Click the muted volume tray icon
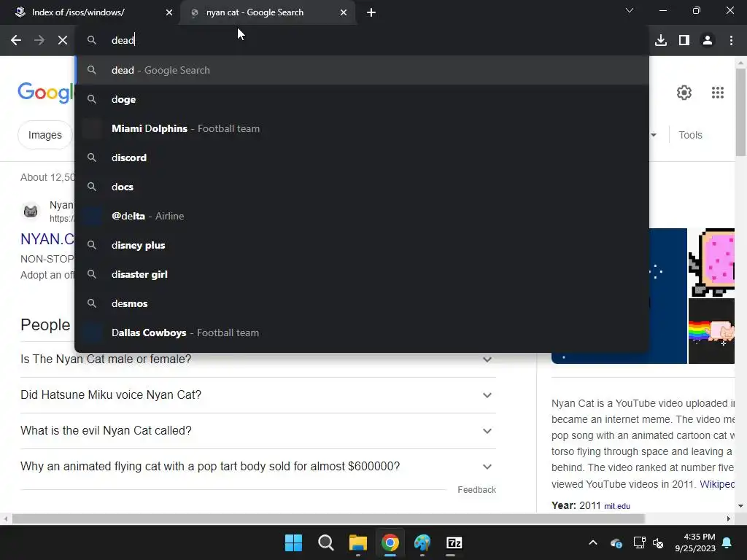 click(659, 542)
